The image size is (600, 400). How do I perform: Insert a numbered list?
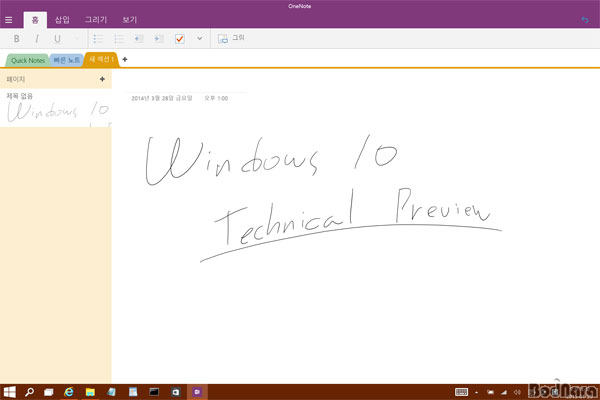(119, 39)
